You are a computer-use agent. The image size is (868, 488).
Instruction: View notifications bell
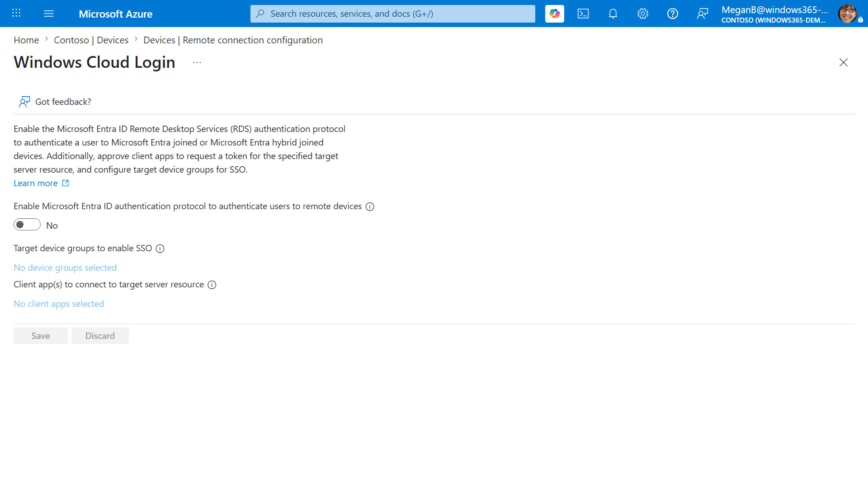613,14
